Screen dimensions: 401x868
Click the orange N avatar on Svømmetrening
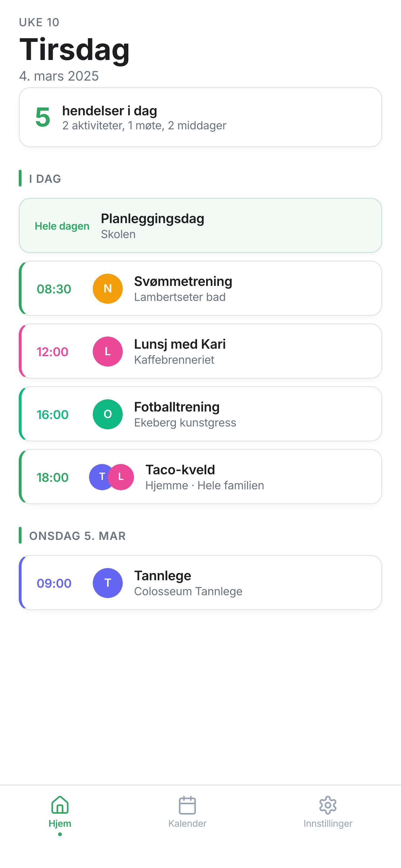107,289
